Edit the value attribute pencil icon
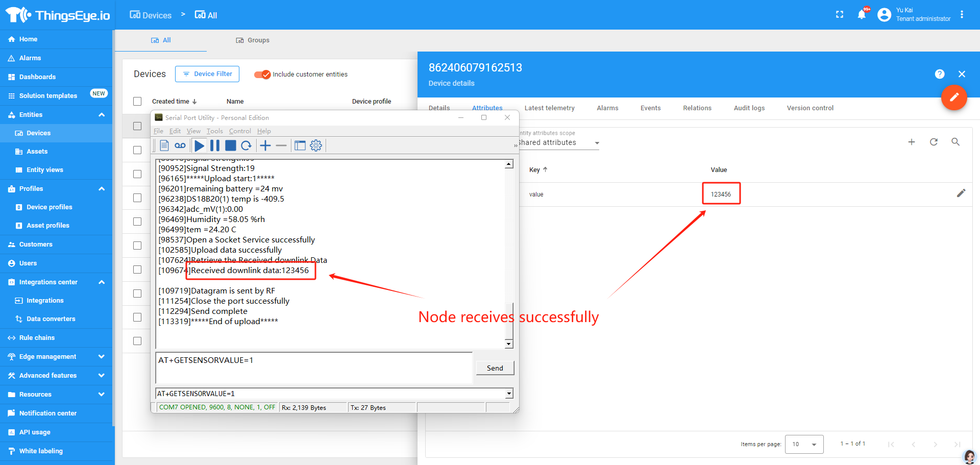The image size is (980, 465). 961,193
